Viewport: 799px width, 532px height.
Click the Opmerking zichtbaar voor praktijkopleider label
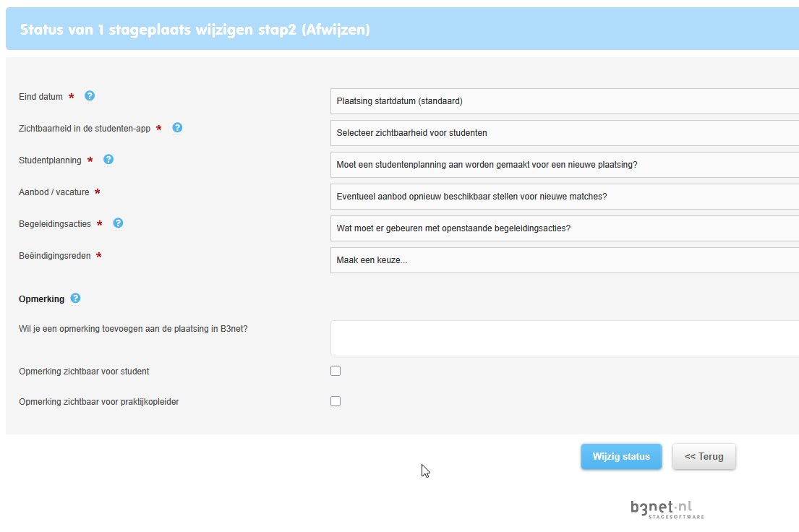point(99,402)
